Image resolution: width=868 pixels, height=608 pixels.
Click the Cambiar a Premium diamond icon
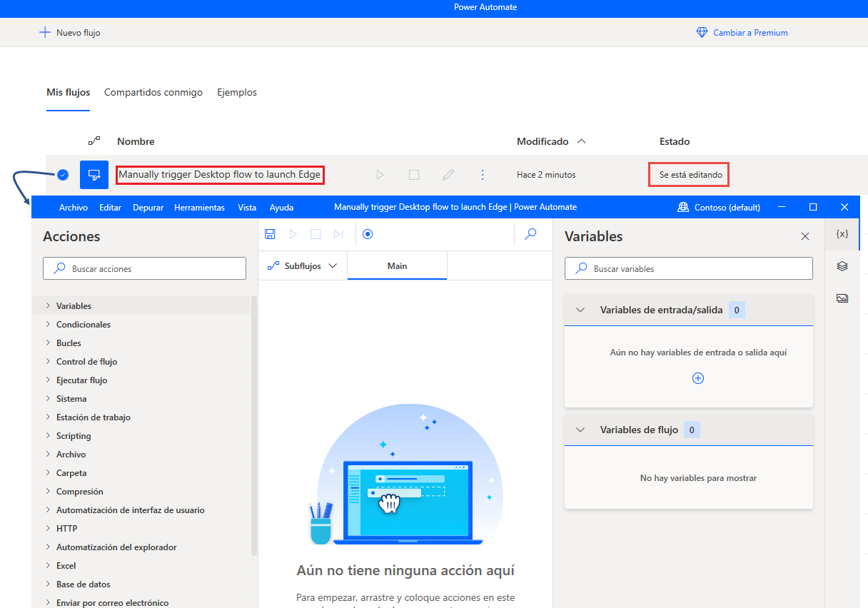click(702, 32)
